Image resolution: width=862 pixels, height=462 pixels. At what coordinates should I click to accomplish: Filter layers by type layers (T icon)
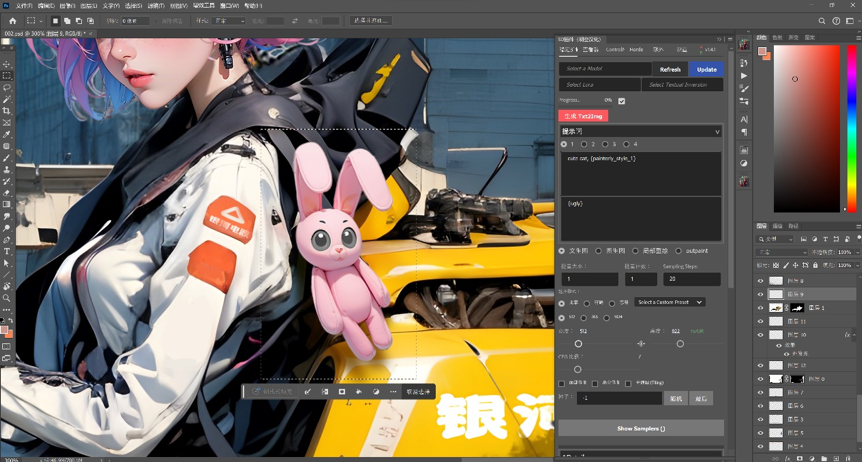pyautogui.click(x=825, y=239)
